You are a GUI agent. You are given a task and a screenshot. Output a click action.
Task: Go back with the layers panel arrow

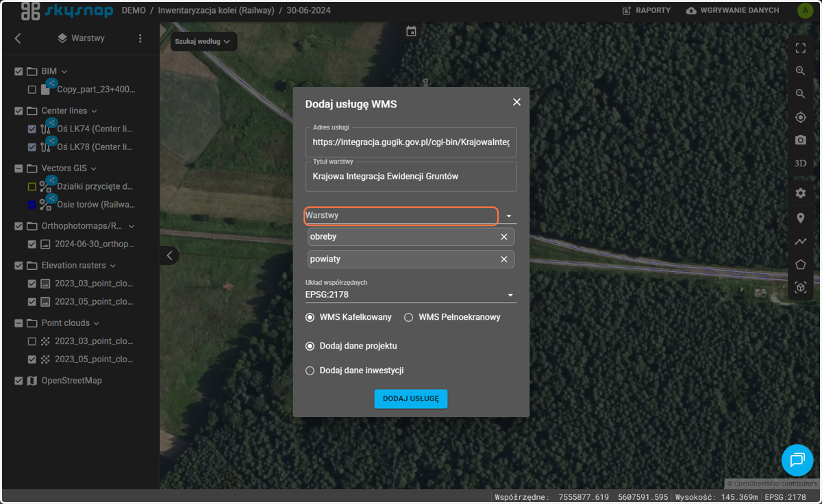click(x=18, y=38)
